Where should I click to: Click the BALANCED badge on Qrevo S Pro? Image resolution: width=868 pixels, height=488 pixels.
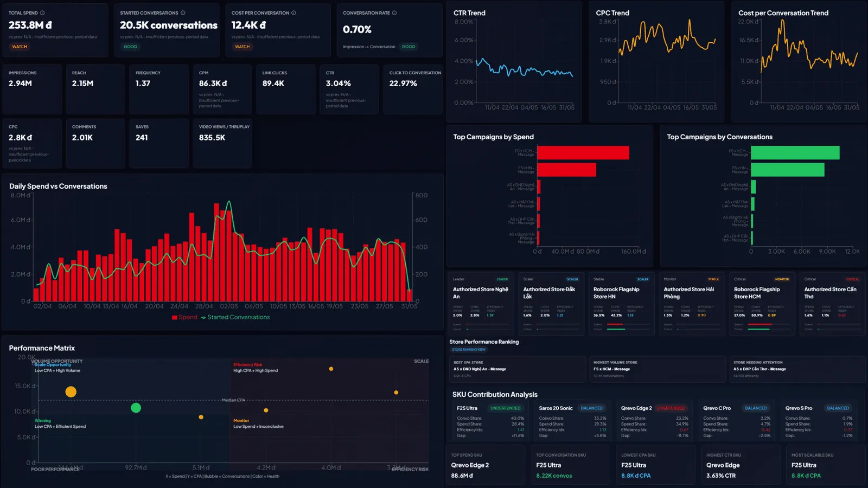click(x=838, y=408)
